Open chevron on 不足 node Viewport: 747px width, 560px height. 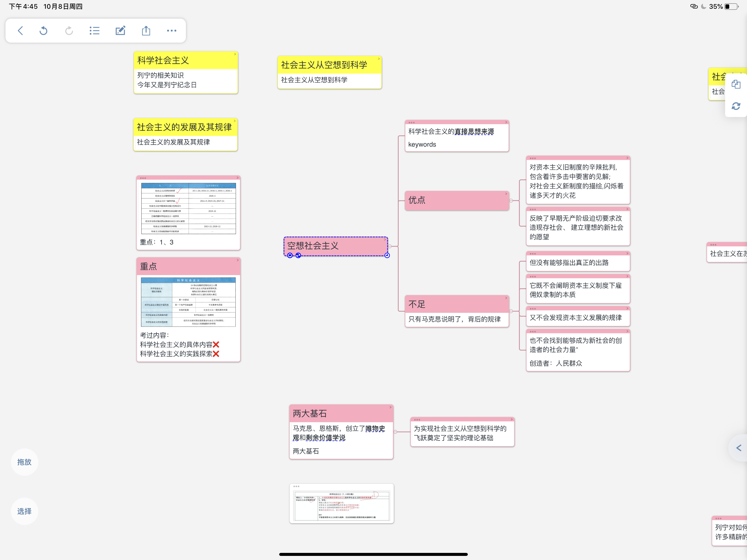[506, 298]
